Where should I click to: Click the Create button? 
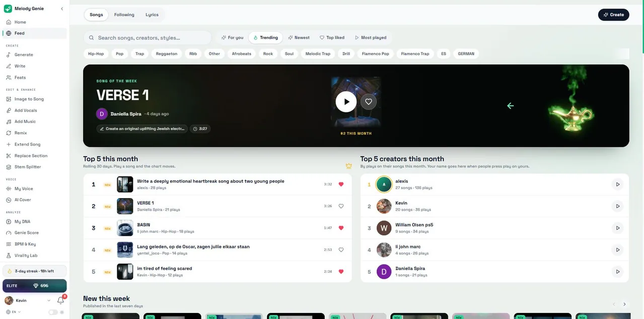(613, 15)
